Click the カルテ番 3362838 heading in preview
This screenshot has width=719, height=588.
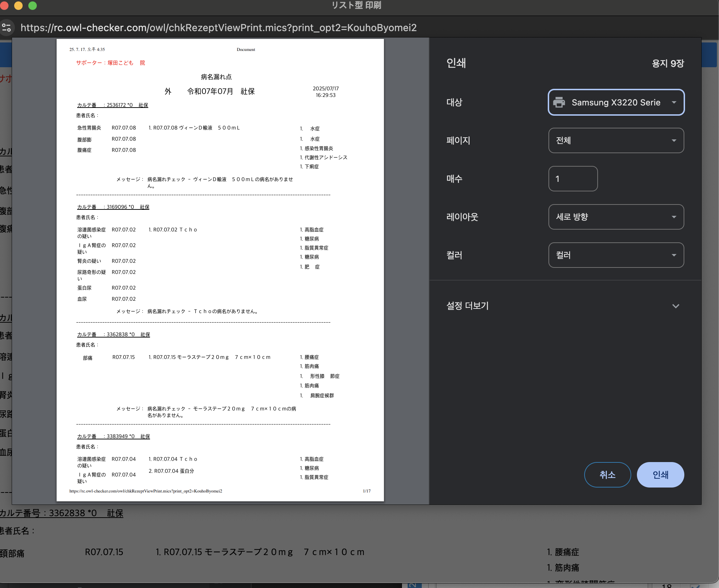pyautogui.click(x=114, y=334)
